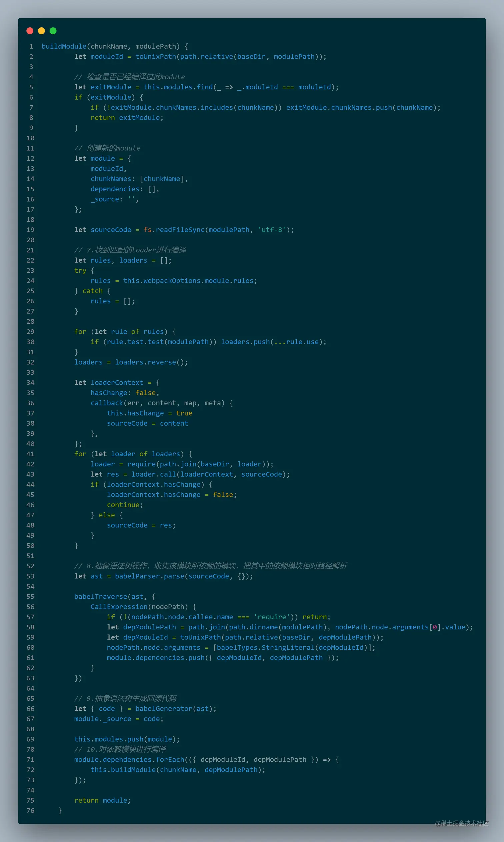Click the '} else {' line
The height and width of the screenshot is (842, 504).
(x=107, y=515)
